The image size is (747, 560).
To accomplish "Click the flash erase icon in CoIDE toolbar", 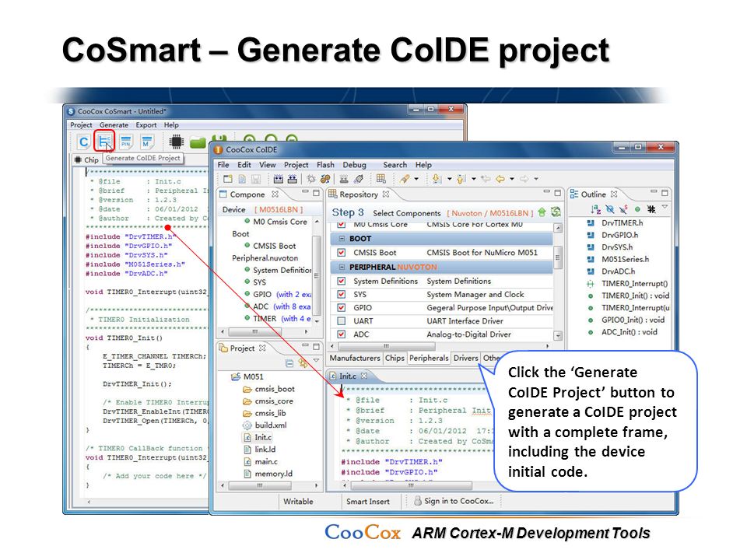I will tap(359, 179).
